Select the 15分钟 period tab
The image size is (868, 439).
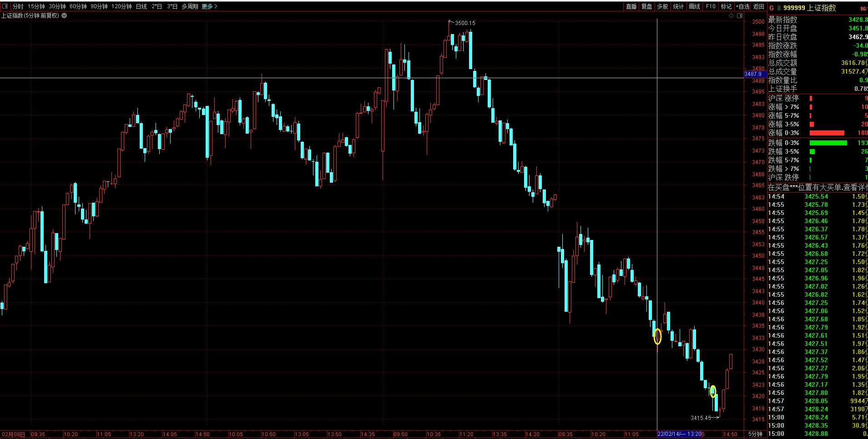tap(36, 6)
